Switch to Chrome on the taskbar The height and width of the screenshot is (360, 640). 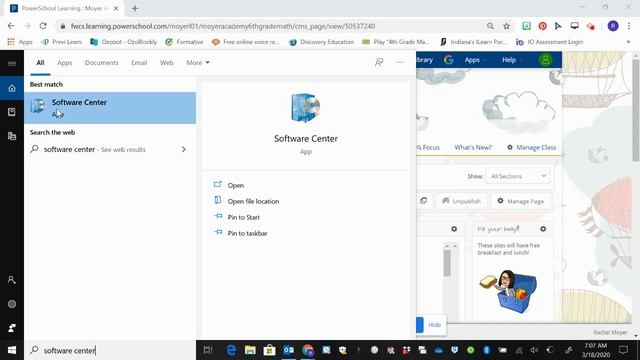308,350
